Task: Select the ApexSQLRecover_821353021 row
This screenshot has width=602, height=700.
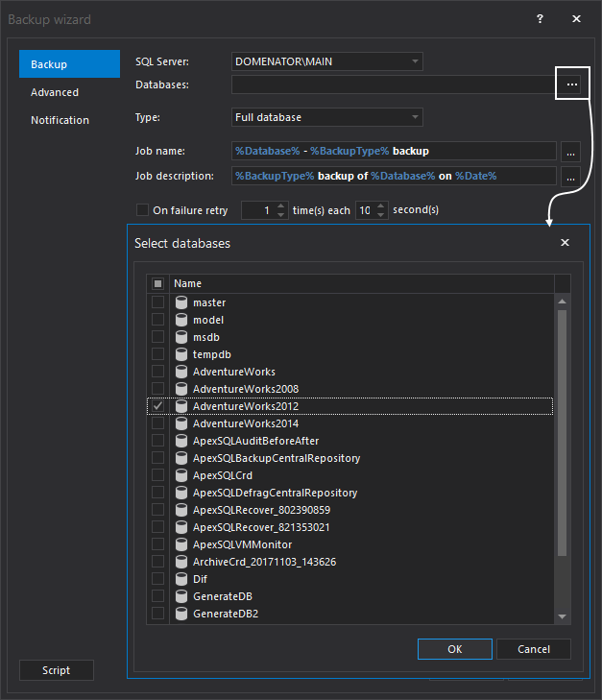Action: (x=349, y=527)
